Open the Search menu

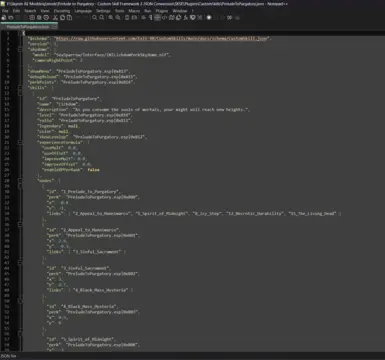[x=30, y=11]
